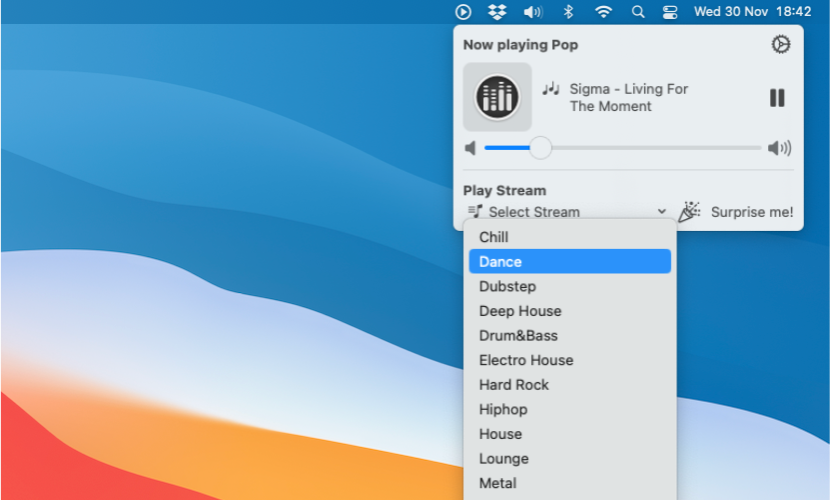Click the 'Sigma - Living For The Moment' title

tap(628, 97)
